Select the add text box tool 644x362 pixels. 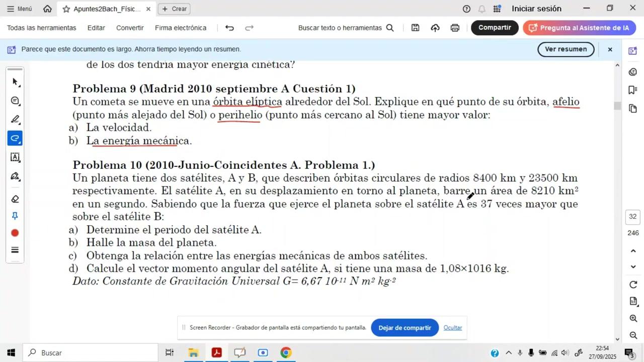click(x=15, y=157)
